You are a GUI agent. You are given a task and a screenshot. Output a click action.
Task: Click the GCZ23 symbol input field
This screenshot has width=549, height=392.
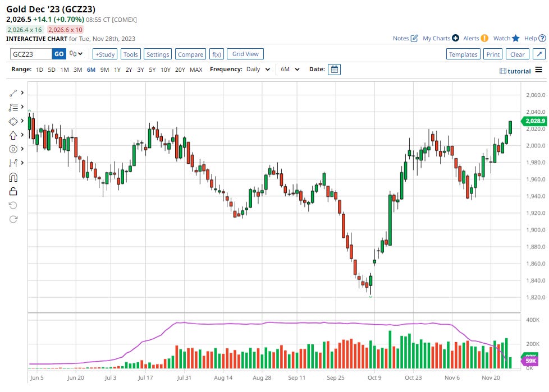[x=31, y=54]
